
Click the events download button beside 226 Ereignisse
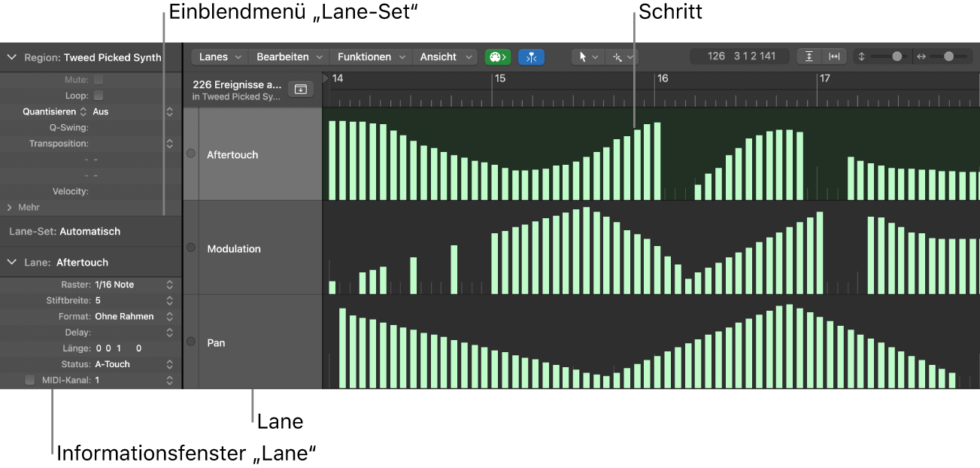pyautogui.click(x=301, y=89)
